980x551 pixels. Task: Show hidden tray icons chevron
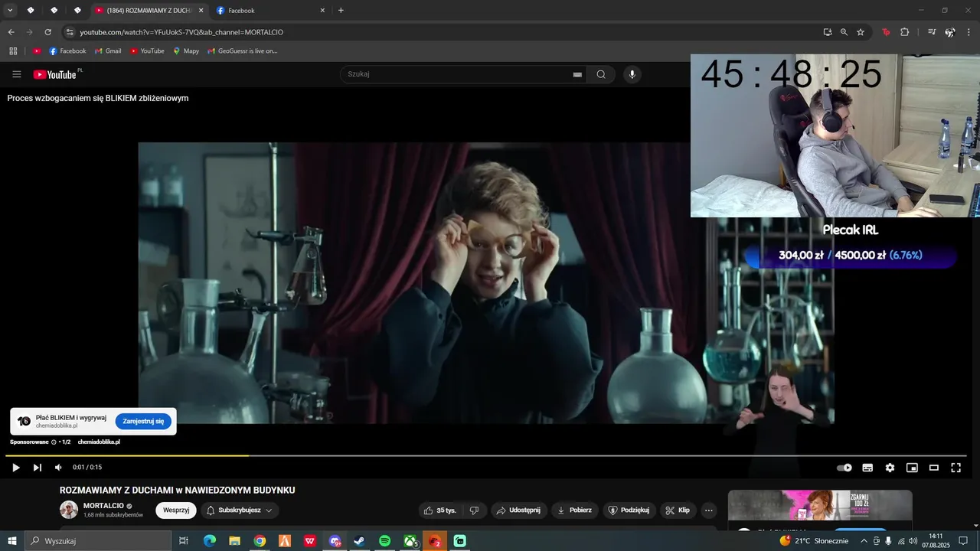coord(864,541)
